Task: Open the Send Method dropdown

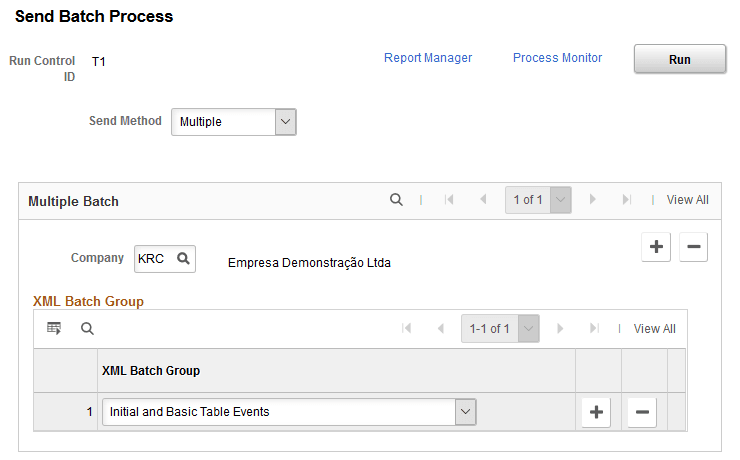Action: click(x=234, y=122)
